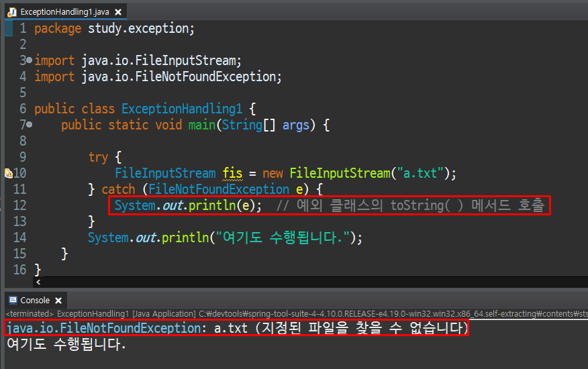This screenshot has height=369, width=588.
Task: Collapse the main method fold marker
Action: click(30, 125)
